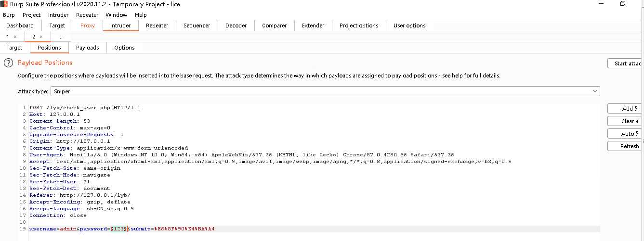Switch to the Decoder tab
Screen dimensions: 644x241
pyautogui.click(x=236, y=25)
